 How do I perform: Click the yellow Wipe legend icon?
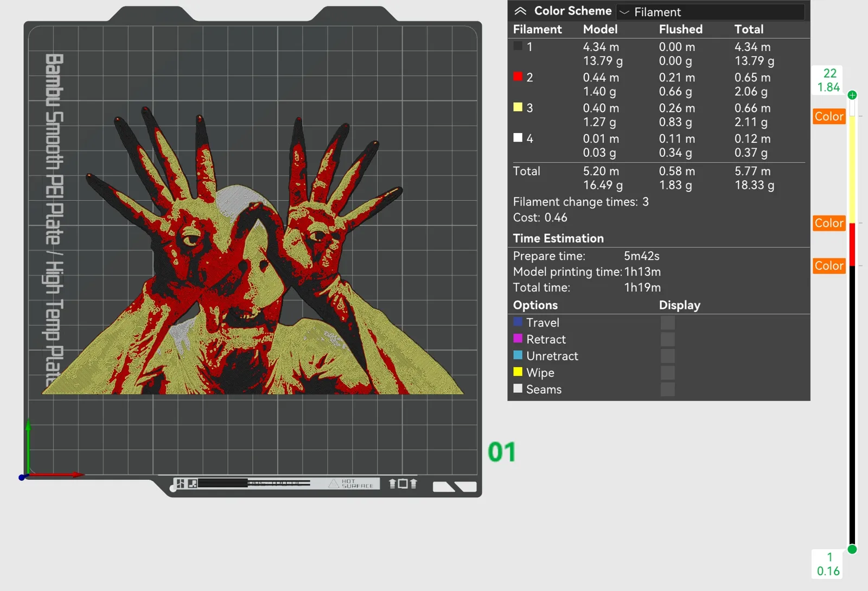point(518,372)
